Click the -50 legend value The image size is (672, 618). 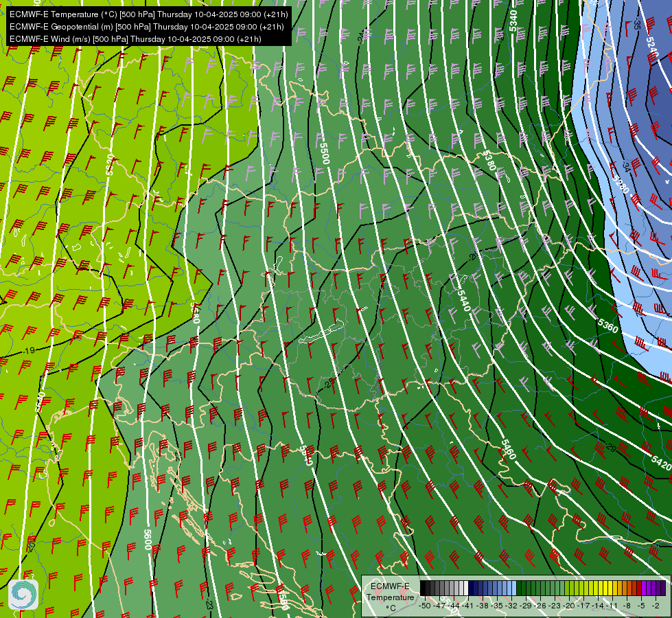tap(425, 606)
